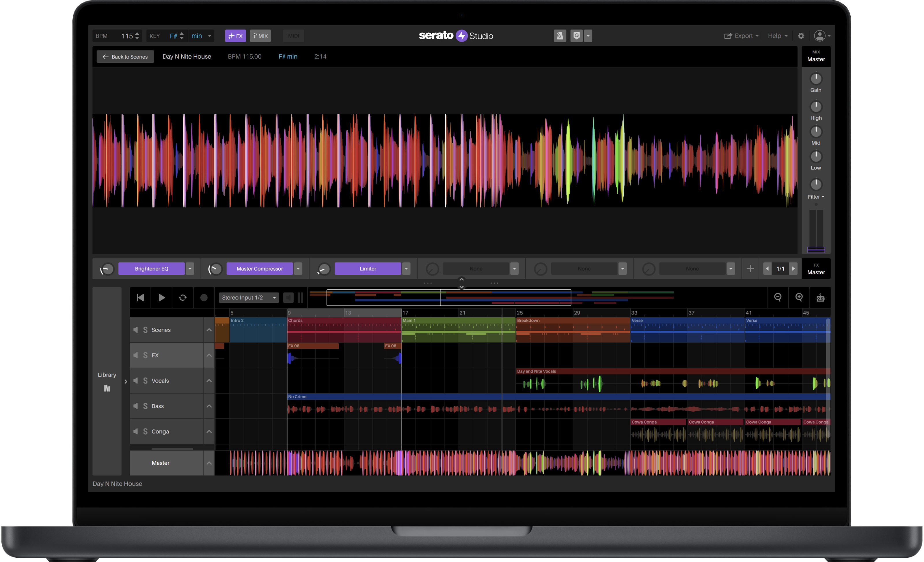Click the Export menu item

coord(741,36)
